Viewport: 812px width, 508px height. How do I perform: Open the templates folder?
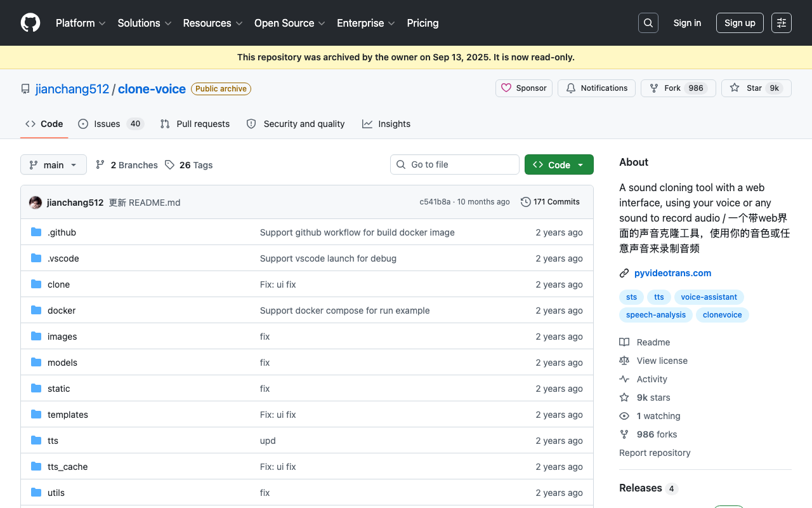coord(68,415)
